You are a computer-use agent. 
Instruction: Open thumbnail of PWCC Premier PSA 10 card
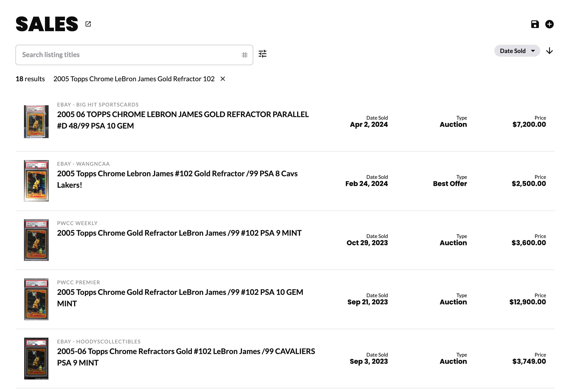36,299
